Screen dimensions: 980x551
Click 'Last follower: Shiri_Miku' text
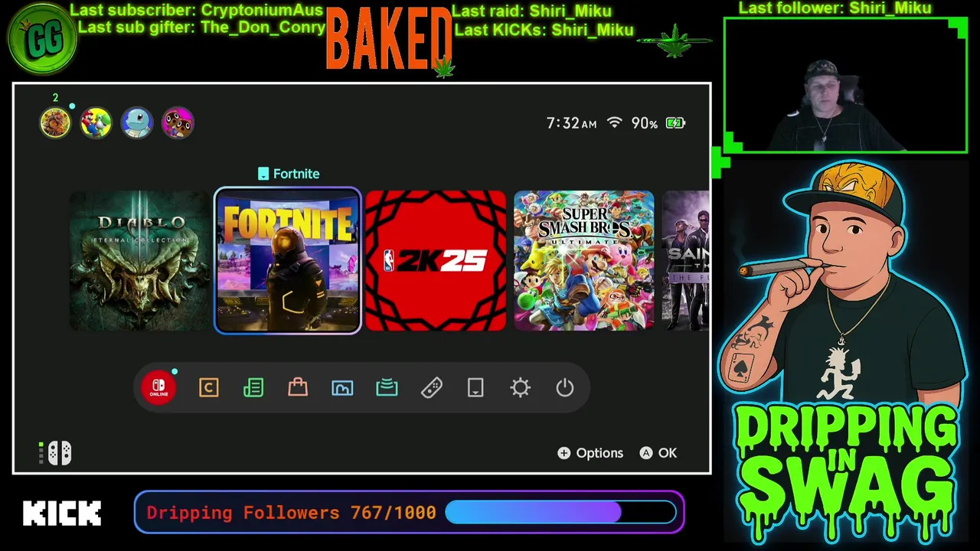(x=835, y=8)
